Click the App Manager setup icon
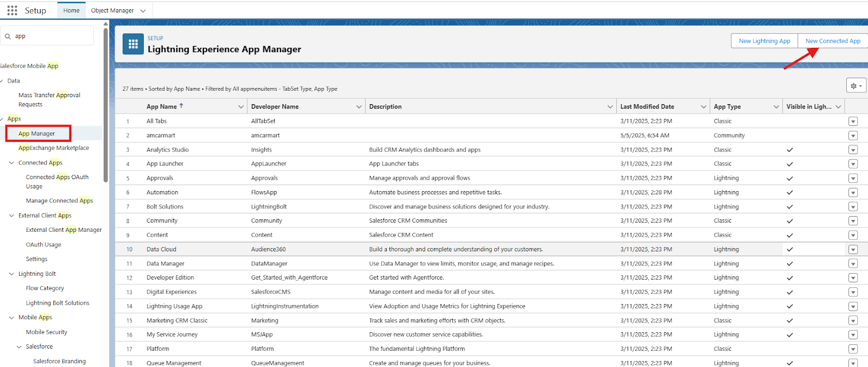 click(x=133, y=45)
